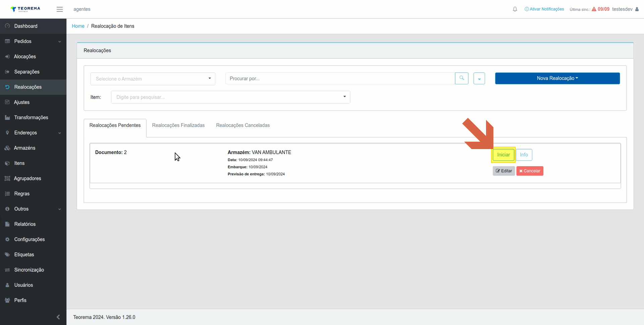
Task: Follow the Home breadcrumb link
Action: point(78,26)
